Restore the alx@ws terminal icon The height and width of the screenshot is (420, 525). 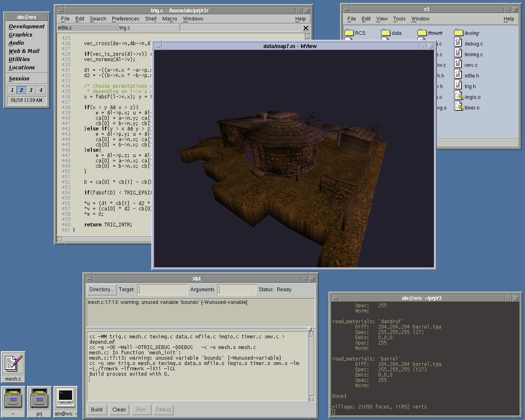coord(66,402)
